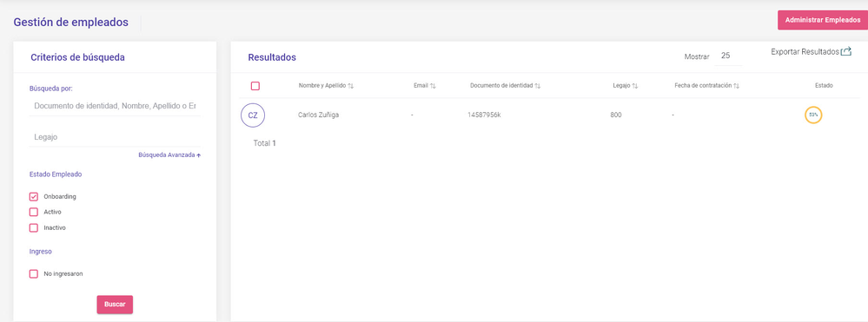
Task: Click the Buscar button
Action: click(115, 305)
